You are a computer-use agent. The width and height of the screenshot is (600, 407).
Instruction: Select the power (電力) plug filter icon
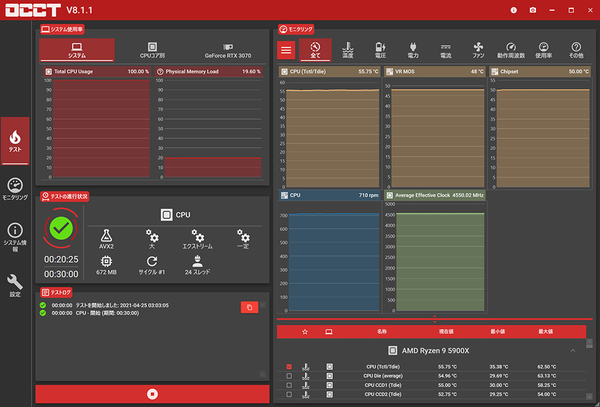click(413, 50)
